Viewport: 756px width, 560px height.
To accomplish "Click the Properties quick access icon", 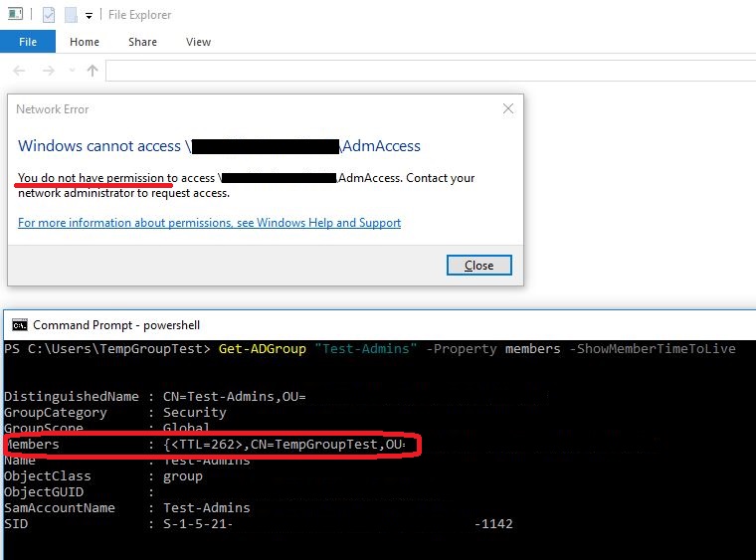I will click(x=49, y=15).
